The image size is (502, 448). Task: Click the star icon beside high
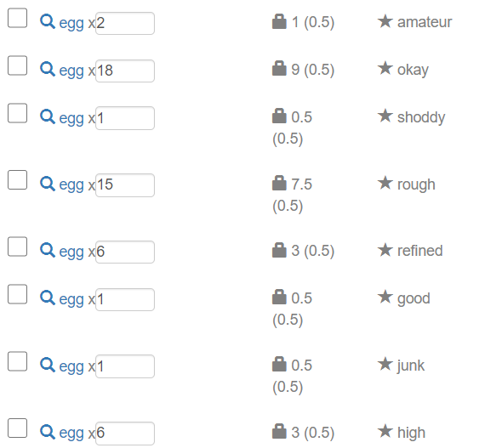click(385, 431)
